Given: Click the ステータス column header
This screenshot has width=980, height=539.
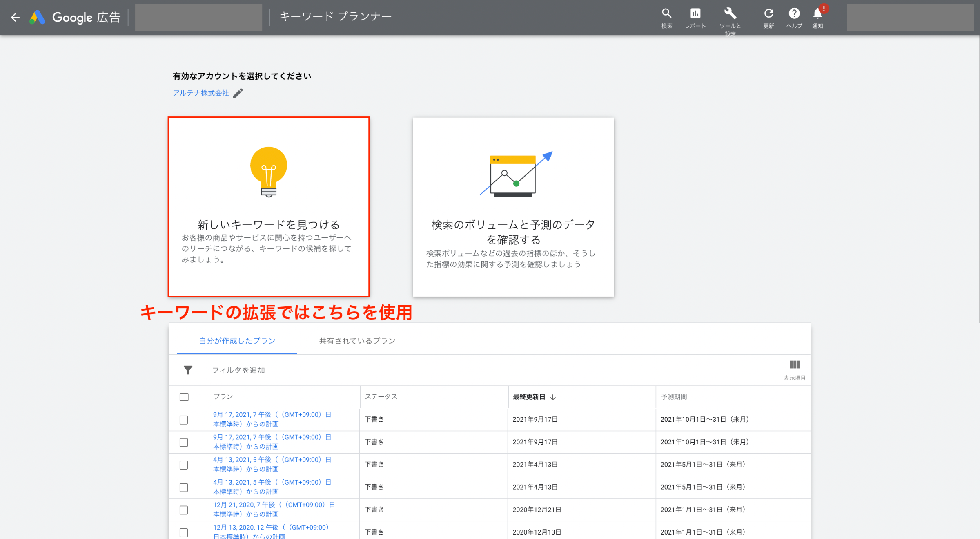Looking at the screenshot, I should [381, 397].
